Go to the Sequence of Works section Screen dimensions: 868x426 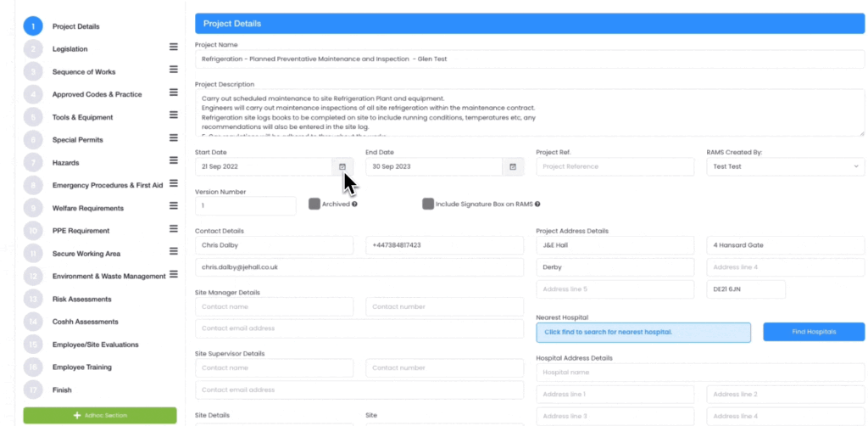[x=84, y=72]
